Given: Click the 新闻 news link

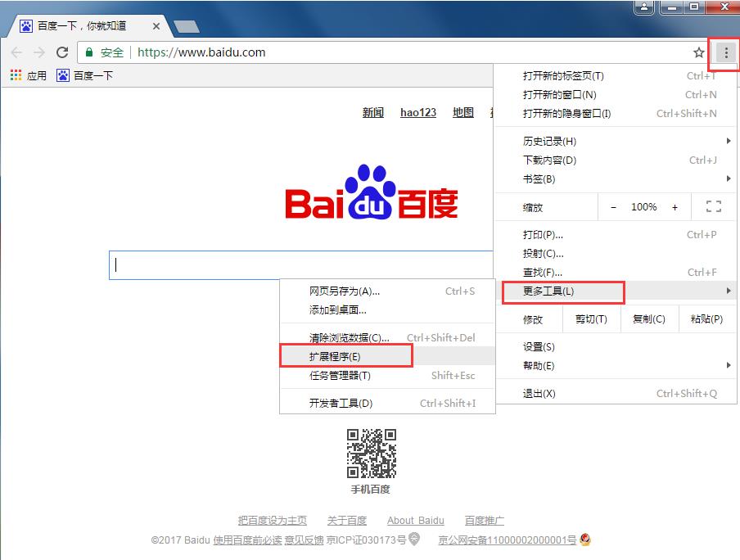Looking at the screenshot, I should (373, 112).
